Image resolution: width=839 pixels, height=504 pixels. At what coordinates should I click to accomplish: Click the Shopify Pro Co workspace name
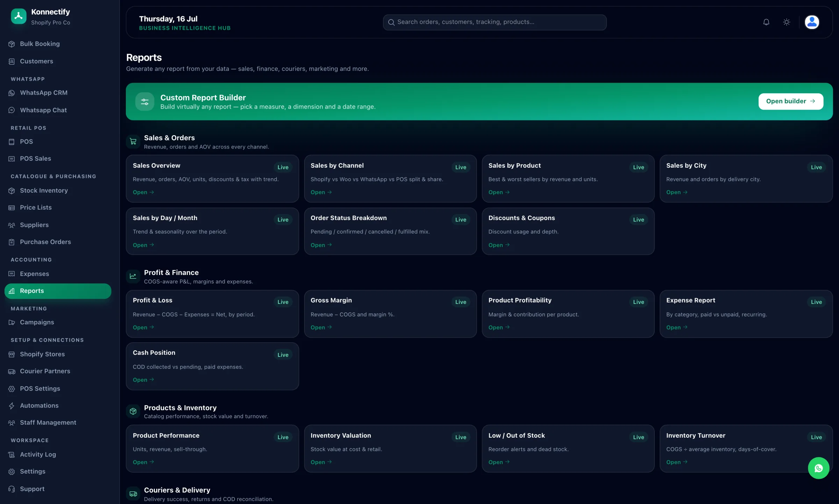click(51, 23)
